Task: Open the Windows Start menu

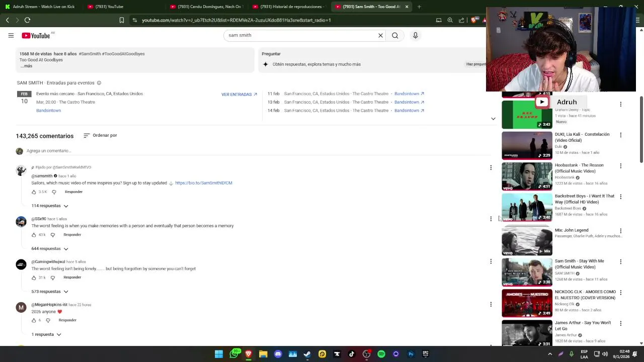Action: pyautogui.click(x=219, y=354)
